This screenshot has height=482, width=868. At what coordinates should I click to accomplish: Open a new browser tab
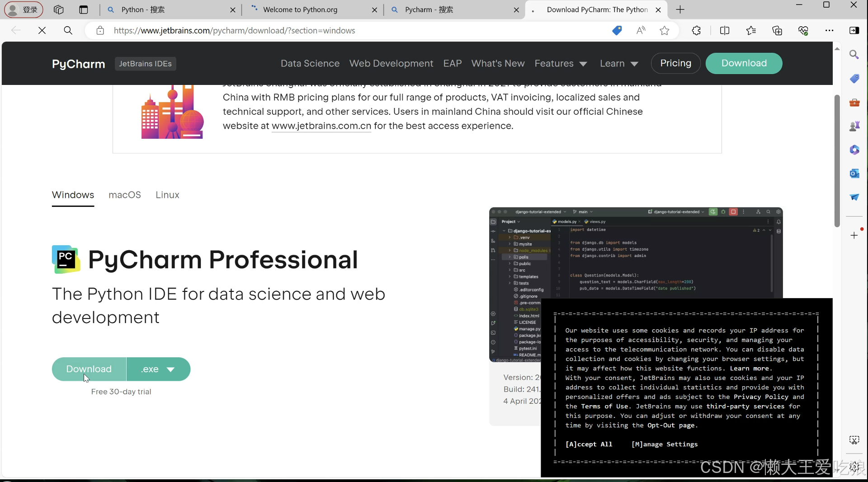(680, 9)
